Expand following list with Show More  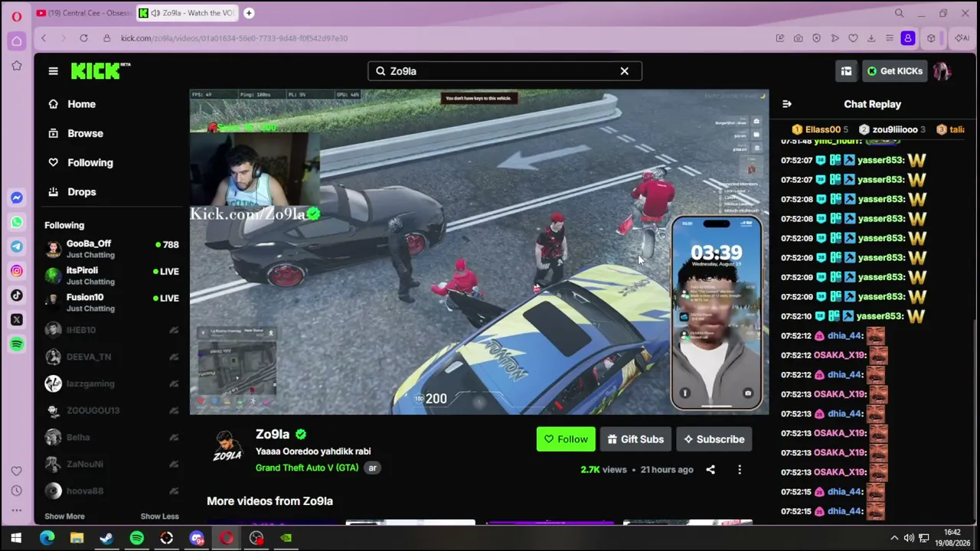64,517
